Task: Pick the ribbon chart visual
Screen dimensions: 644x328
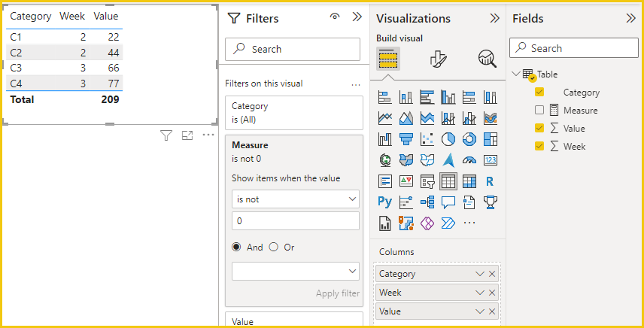Action: point(491,118)
